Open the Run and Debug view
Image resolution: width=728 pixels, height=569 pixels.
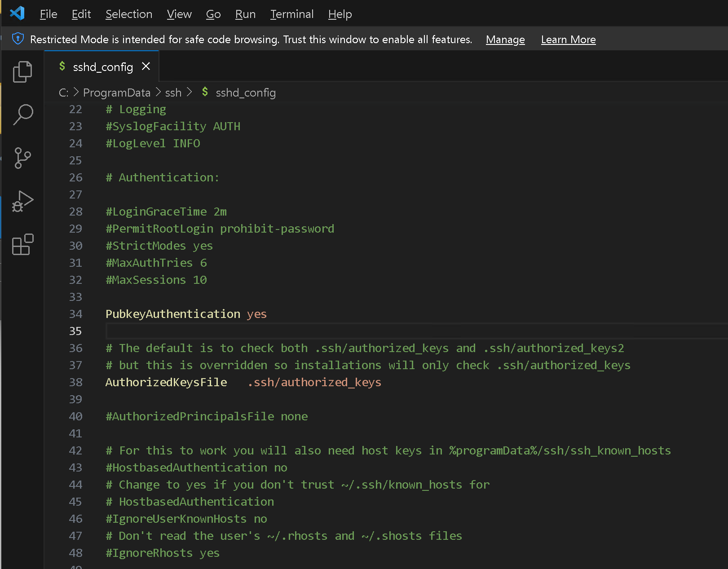(22, 202)
